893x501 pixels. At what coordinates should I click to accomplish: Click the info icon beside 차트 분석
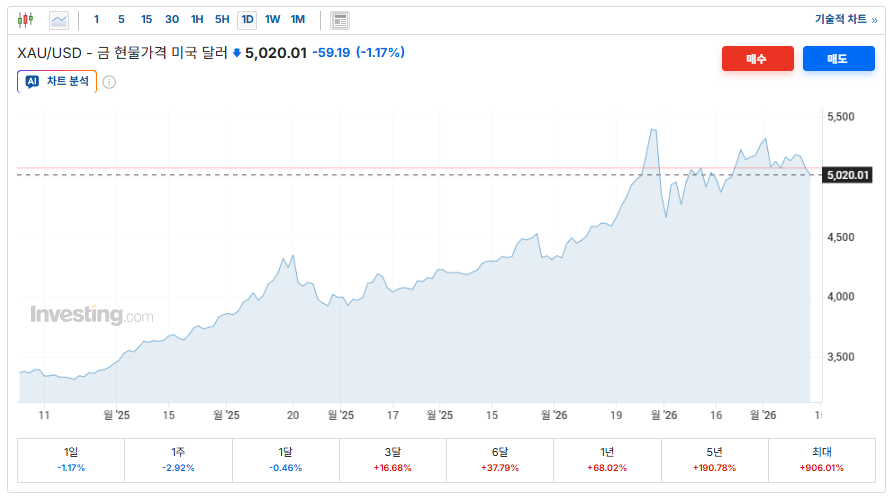point(109,82)
